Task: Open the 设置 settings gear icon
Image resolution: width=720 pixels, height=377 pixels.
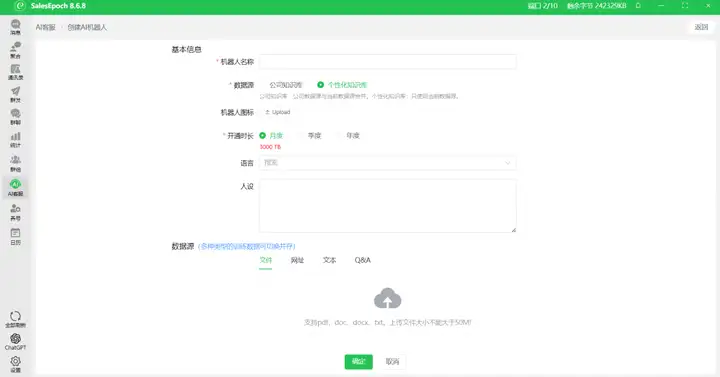Action: (15, 364)
